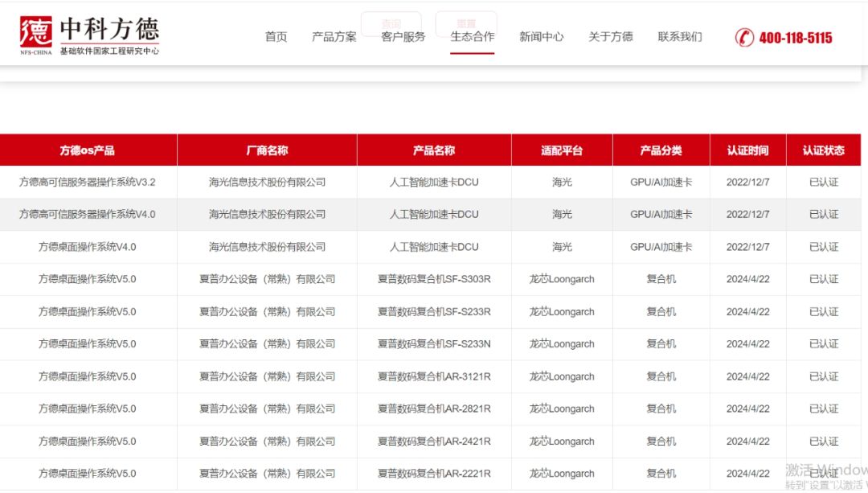The width and height of the screenshot is (868, 493).
Task: Click 夏普数码复合机AR-3121R product name
Action: pyautogui.click(x=434, y=376)
